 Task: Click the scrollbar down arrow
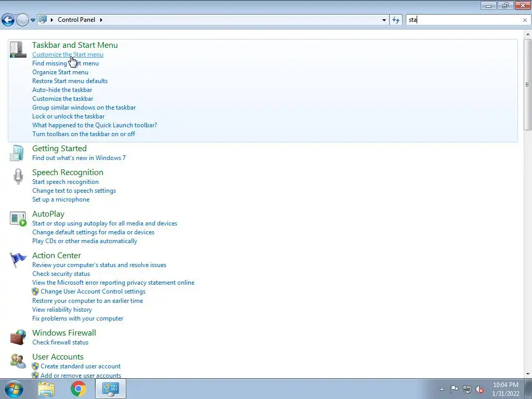(528, 374)
